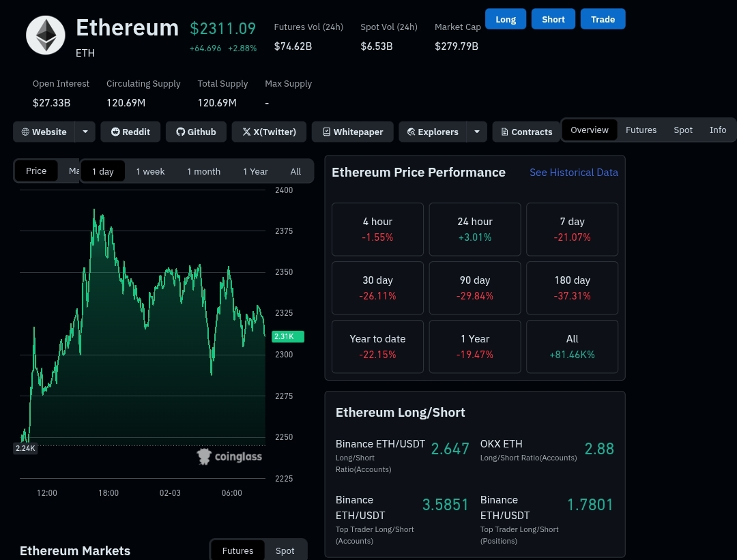Select the 1 week chart range
Screen dimensions: 737x560
pyautogui.click(x=150, y=171)
